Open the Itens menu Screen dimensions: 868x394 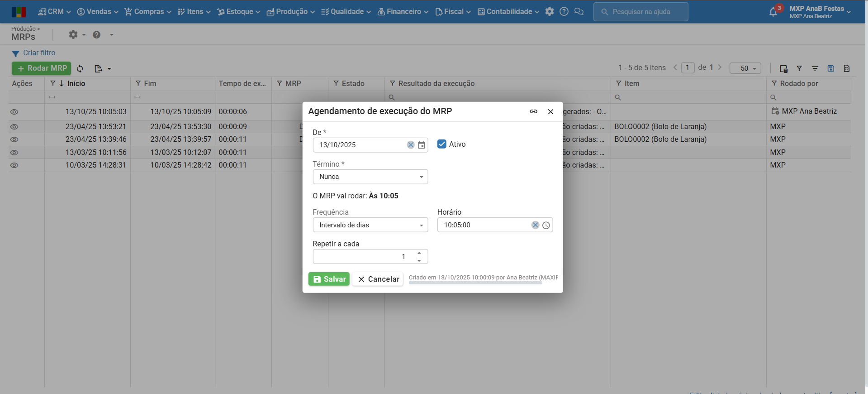tap(194, 12)
